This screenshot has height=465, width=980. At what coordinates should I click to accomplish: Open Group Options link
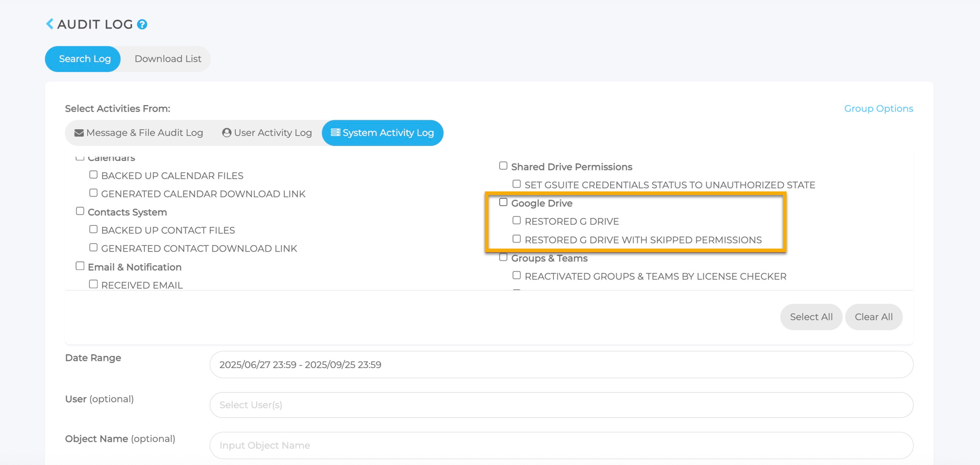[878, 109]
